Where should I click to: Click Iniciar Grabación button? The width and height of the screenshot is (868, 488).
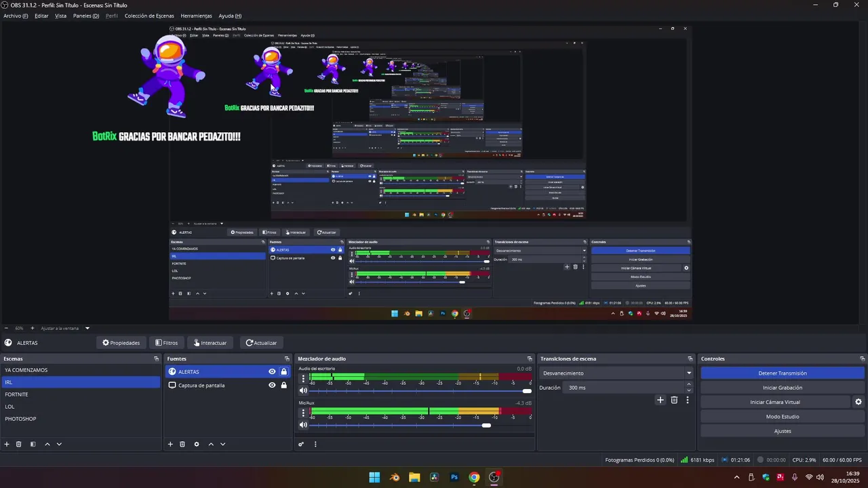pyautogui.click(x=783, y=388)
